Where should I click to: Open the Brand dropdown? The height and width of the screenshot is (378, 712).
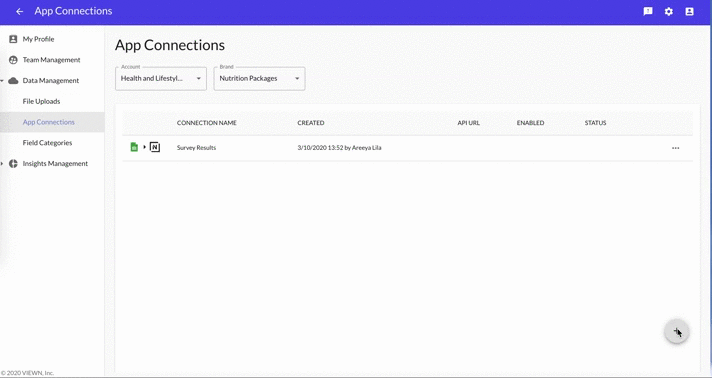click(x=259, y=79)
